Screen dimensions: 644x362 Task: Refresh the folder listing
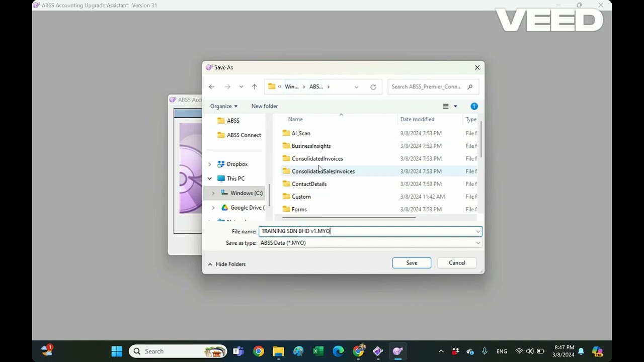[373, 86]
